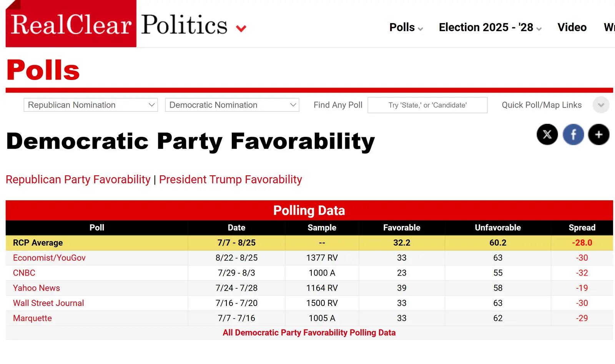
Task: Open Republican Party Favorability link
Action: pyautogui.click(x=78, y=180)
